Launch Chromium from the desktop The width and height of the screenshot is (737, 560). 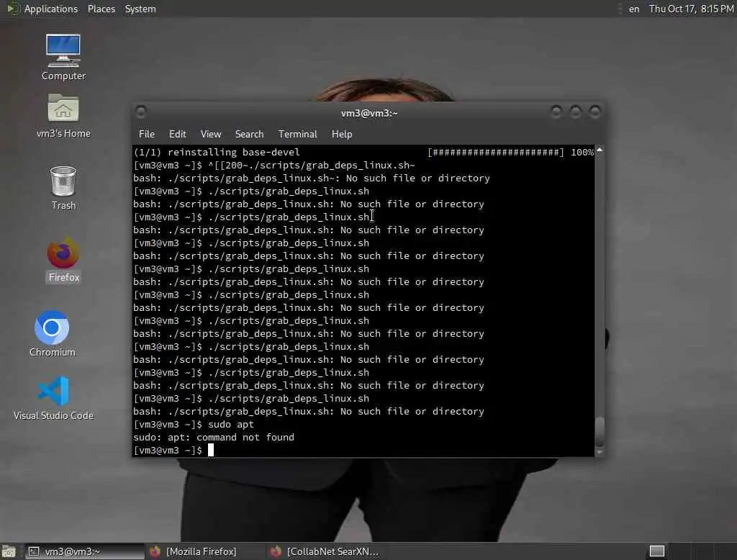tap(52, 333)
